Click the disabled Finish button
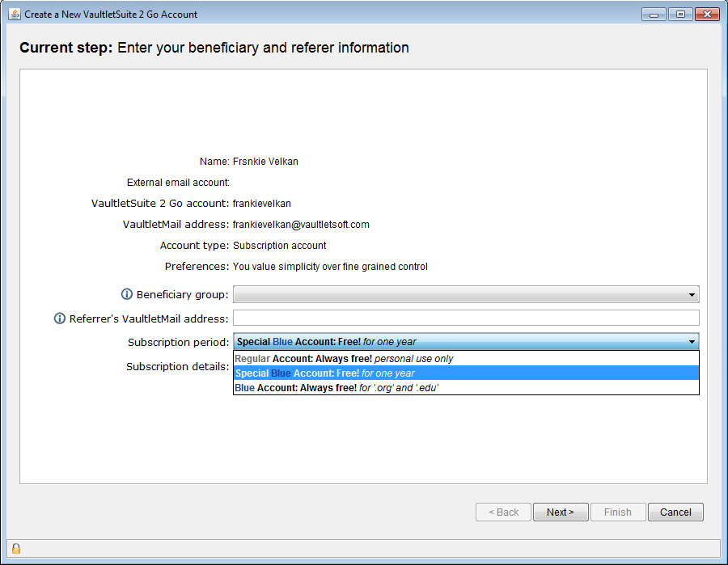The image size is (728, 565). tap(618, 512)
